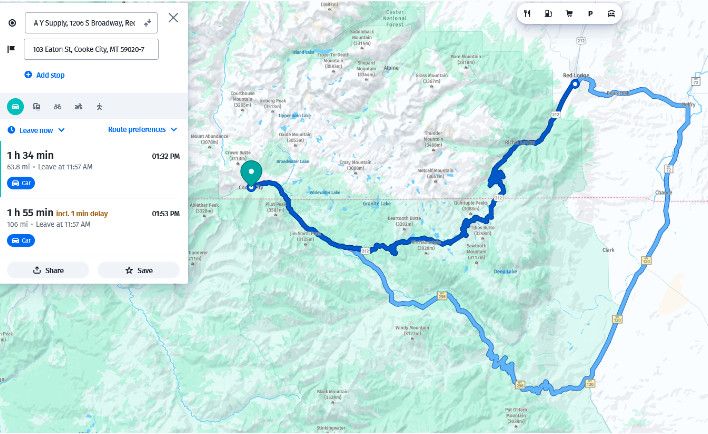Expand the Route preferences menu
Image resolution: width=708 pixels, height=434 pixels.
(x=142, y=130)
